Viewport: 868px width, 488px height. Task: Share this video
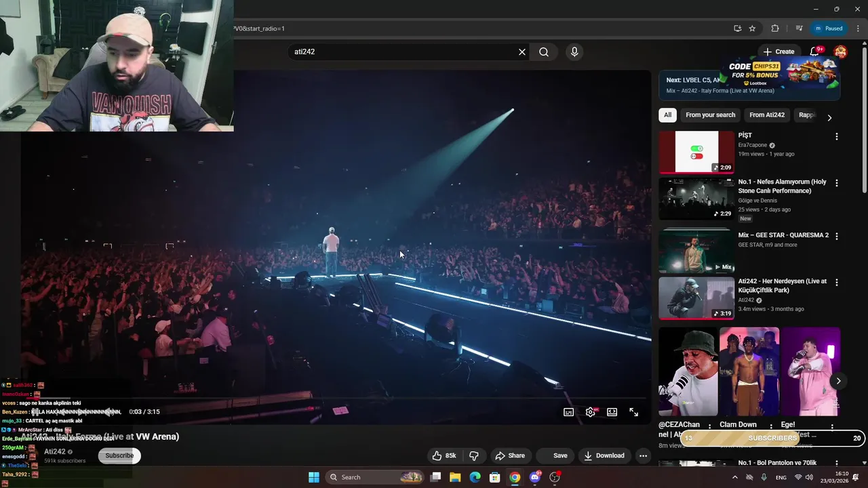(x=510, y=455)
